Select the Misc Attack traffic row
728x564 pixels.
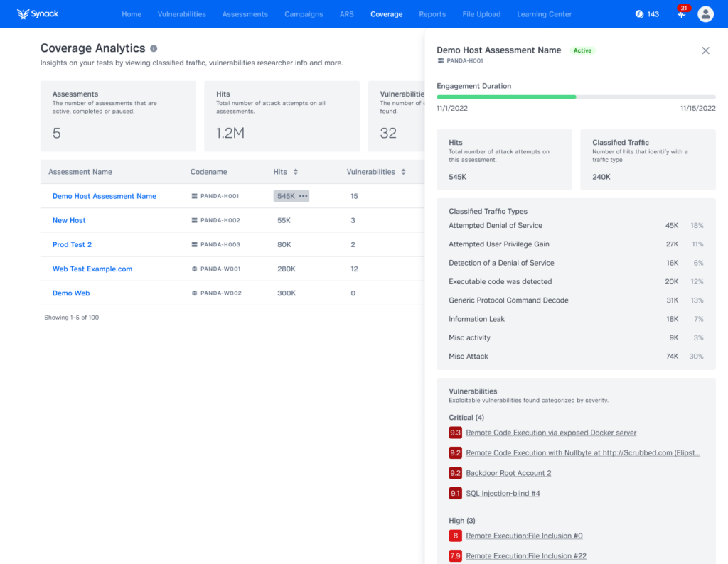tap(576, 356)
